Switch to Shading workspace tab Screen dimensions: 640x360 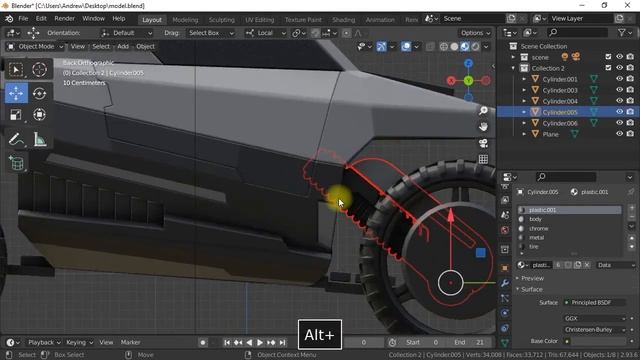343,20
